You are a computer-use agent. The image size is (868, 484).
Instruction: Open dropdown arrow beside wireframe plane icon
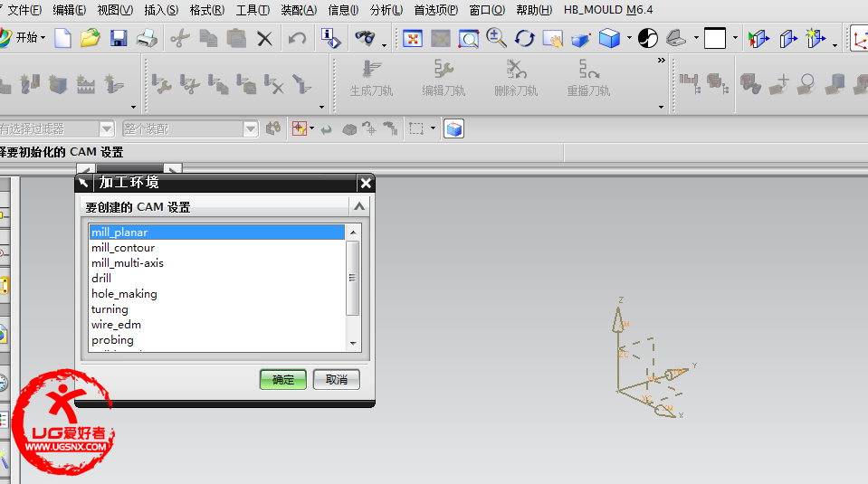point(696,38)
